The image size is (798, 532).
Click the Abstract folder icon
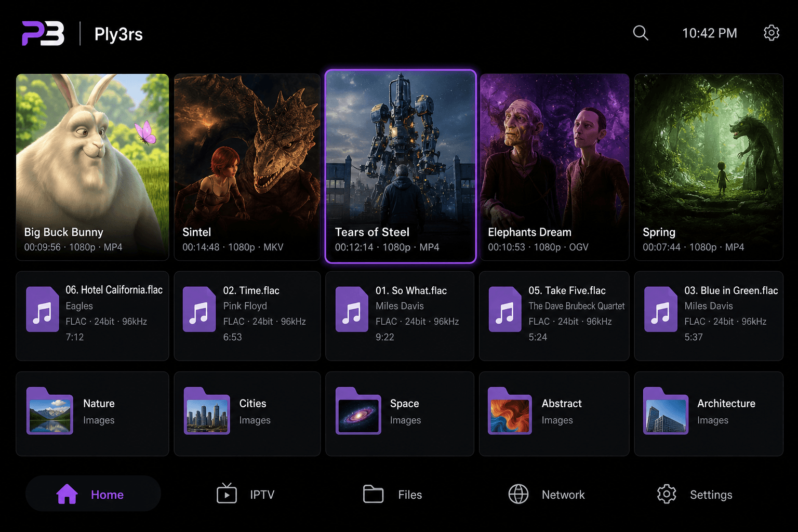(510, 410)
